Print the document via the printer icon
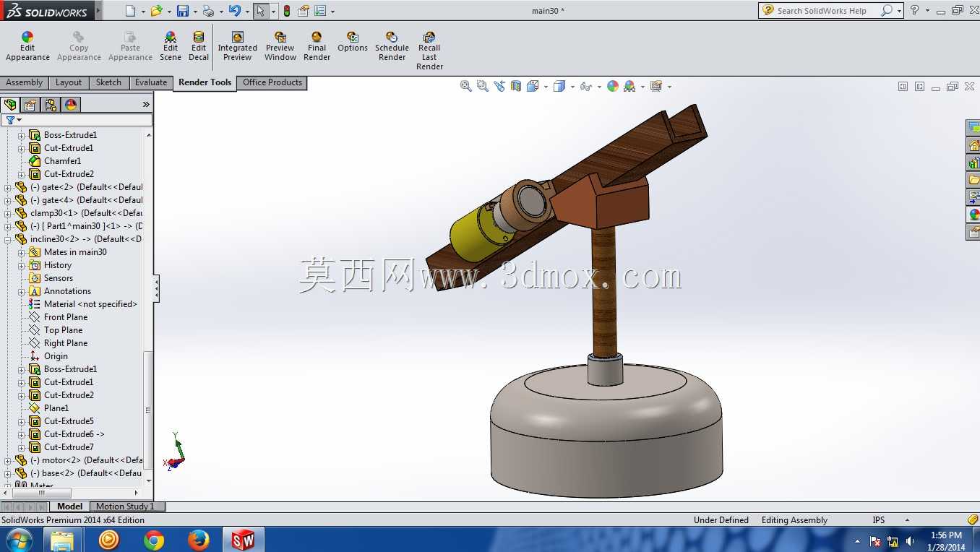 (x=208, y=11)
